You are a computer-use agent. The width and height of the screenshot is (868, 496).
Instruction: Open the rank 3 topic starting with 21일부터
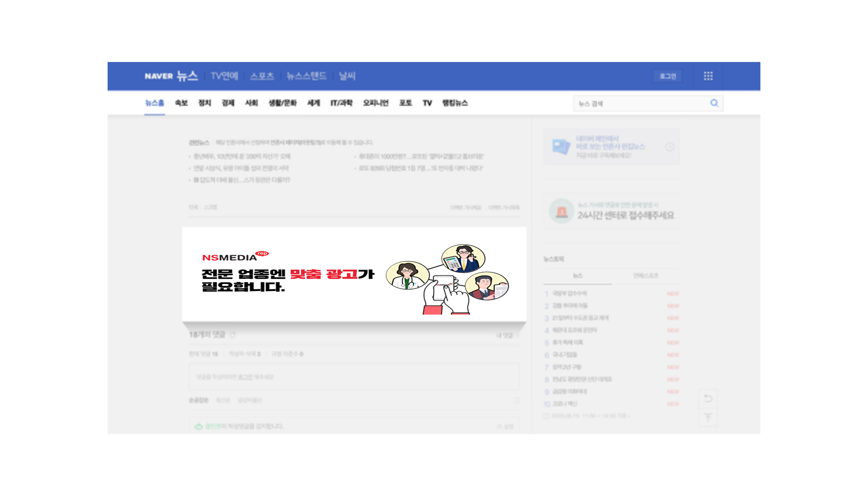click(580, 318)
